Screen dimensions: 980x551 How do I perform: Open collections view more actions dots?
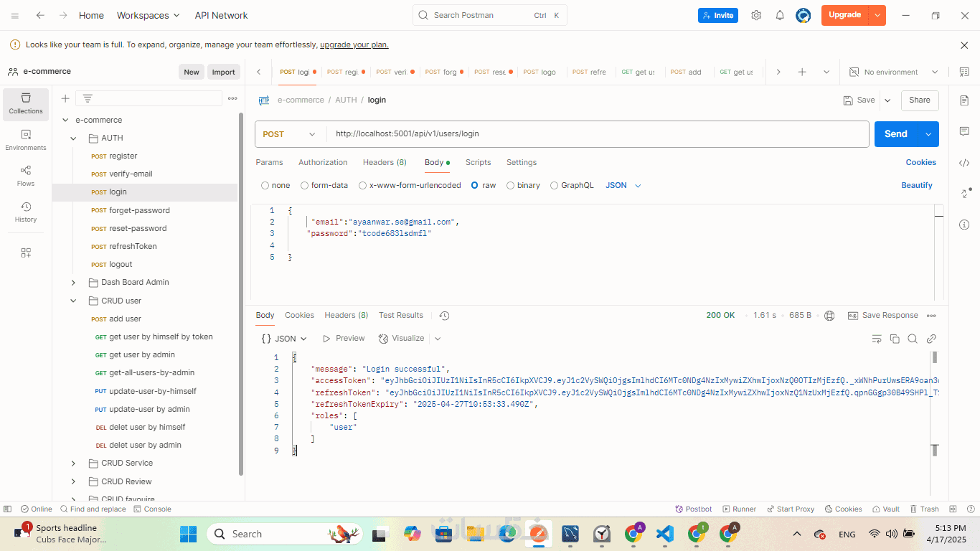point(232,98)
